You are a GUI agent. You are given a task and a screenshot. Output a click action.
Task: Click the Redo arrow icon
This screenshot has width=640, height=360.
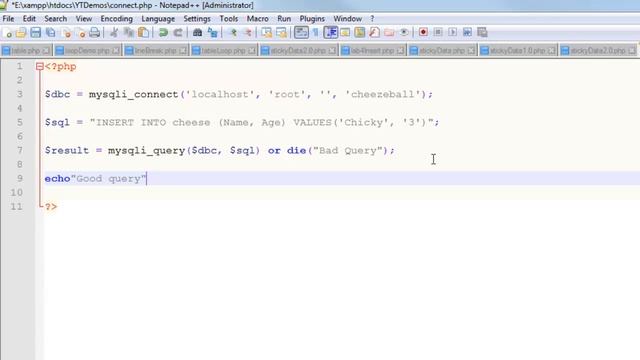(178, 33)
